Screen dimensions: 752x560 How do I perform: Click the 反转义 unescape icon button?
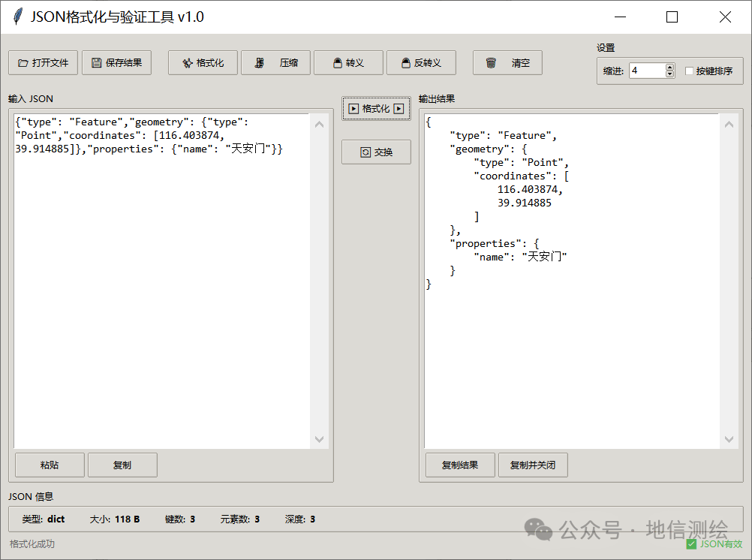421,63
